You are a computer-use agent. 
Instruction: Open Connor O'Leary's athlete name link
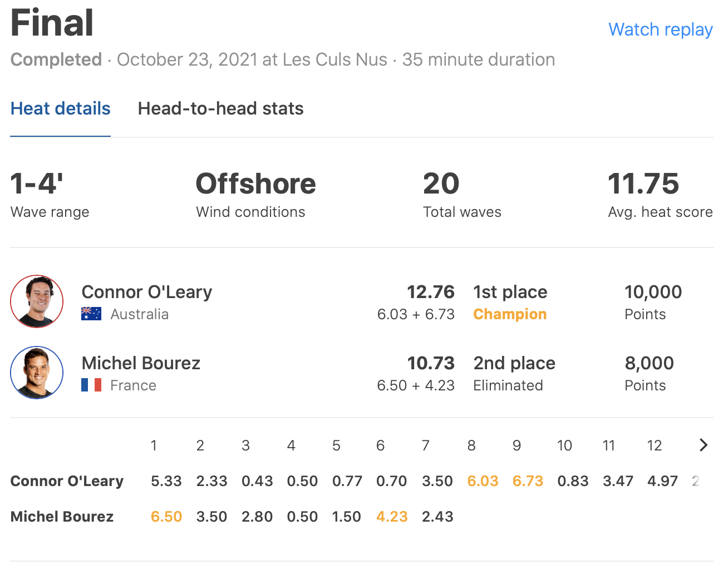pyautogui.click(x=146, y=292)
